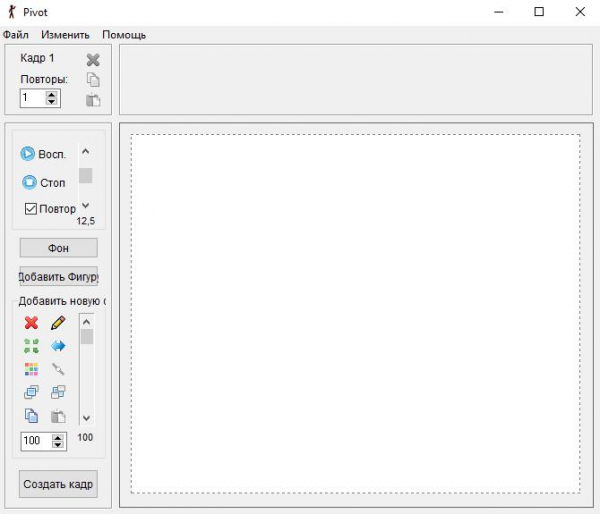This screenshot has width=600, height=514.
Task: Click speed scrollbar up chevron
Action: [x=86, y=152]
